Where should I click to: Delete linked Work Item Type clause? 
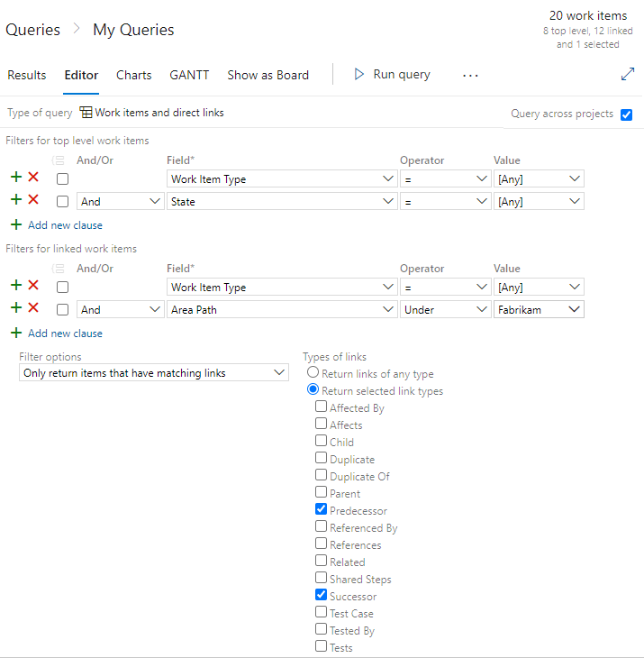point(33,286)
